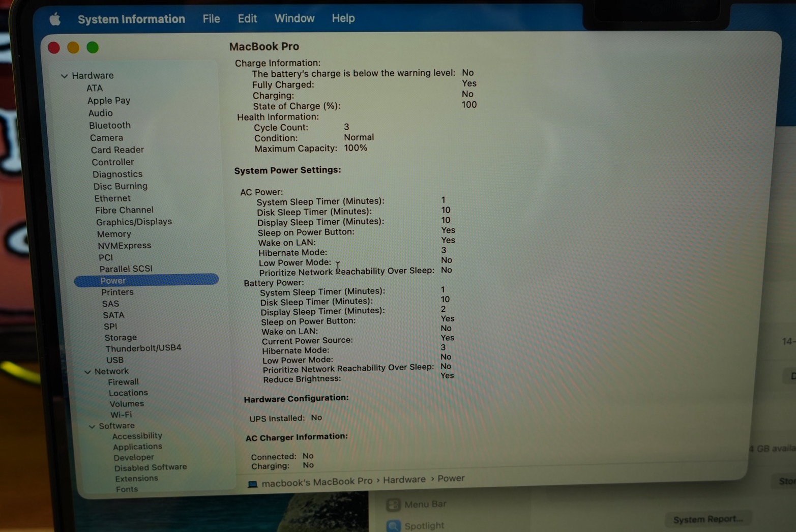Select Thunderbolt/USB4 in the sidebar
Viewport: 796px width, 532px height.
tap(143, 348)
